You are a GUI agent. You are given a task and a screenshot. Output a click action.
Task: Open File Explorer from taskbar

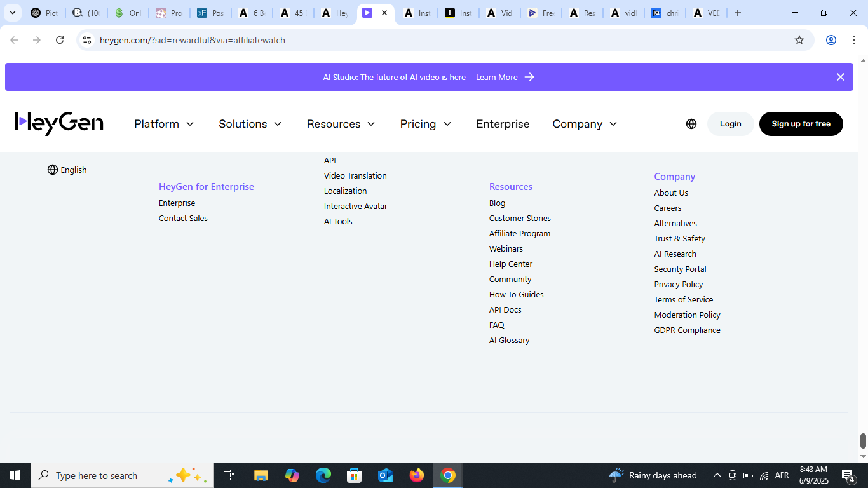pyautogui.click(x=261, y=475)
